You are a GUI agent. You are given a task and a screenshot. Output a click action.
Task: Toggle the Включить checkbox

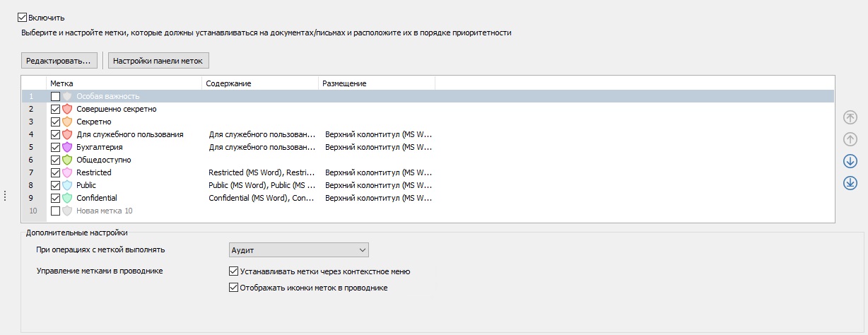tap(23, 17)
